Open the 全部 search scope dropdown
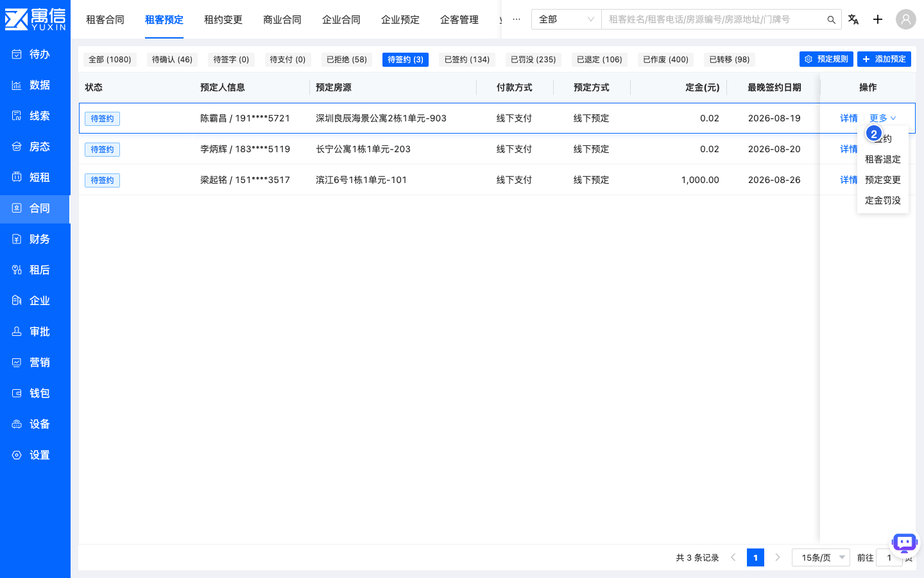The width and height of the screenshot is (924, 578). 566,19
